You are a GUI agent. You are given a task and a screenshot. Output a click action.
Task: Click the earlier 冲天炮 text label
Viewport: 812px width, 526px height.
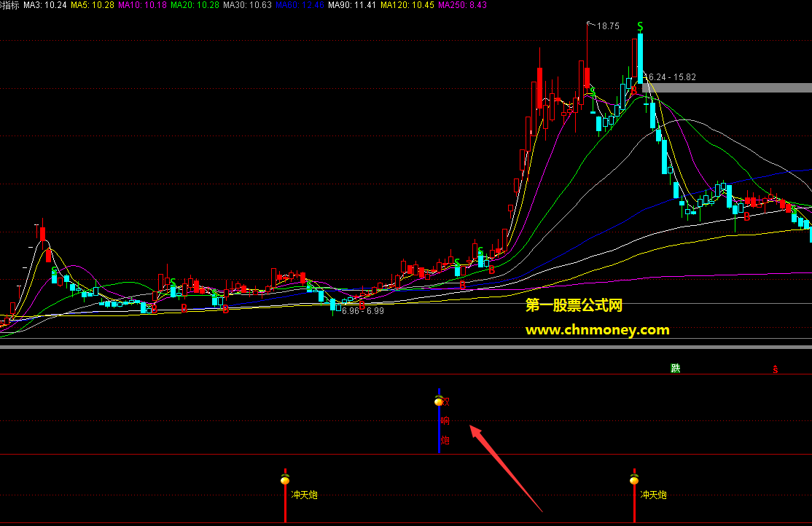(x=305, y=495)
